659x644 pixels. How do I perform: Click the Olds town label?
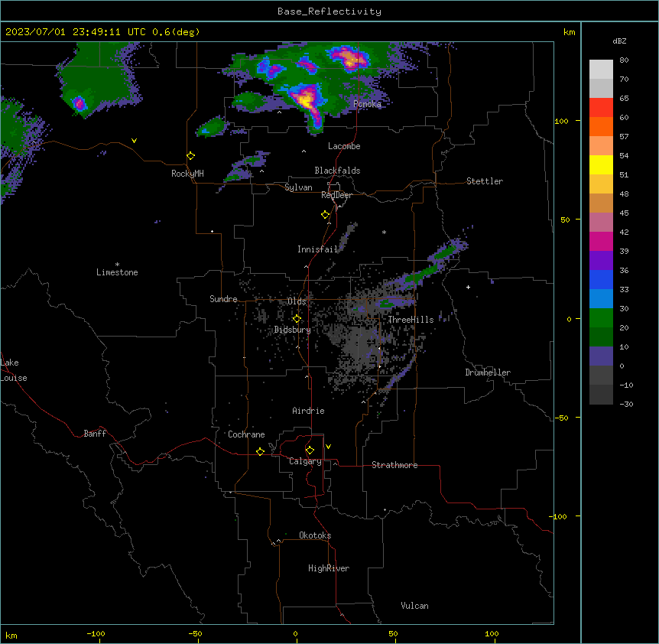(297, 301)
